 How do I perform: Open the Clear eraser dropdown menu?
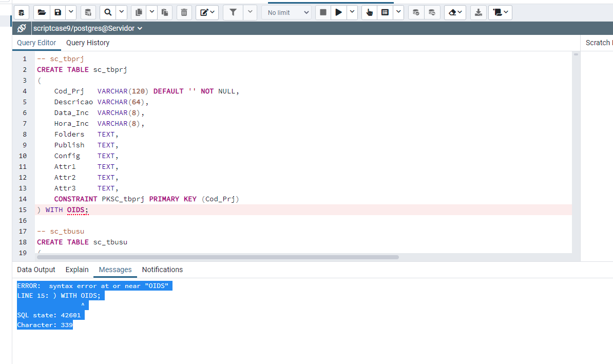pyautogui.click(x=455, y=12)
